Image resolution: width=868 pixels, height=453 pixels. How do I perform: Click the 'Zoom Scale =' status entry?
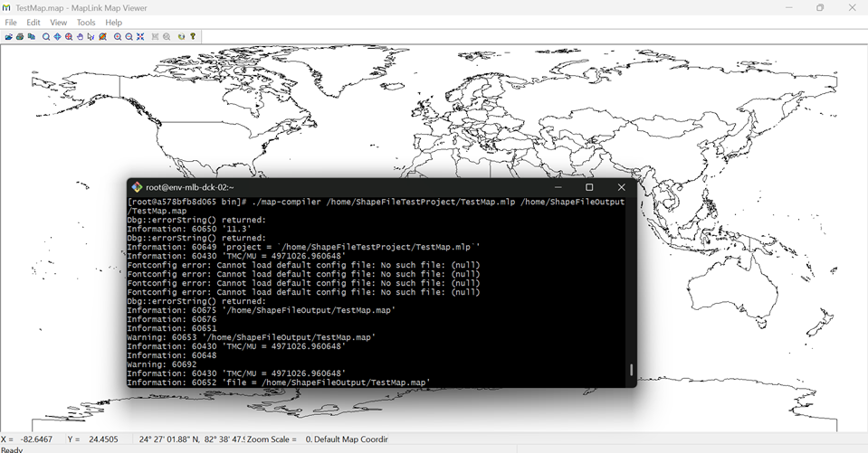click(x=272, y=439)
